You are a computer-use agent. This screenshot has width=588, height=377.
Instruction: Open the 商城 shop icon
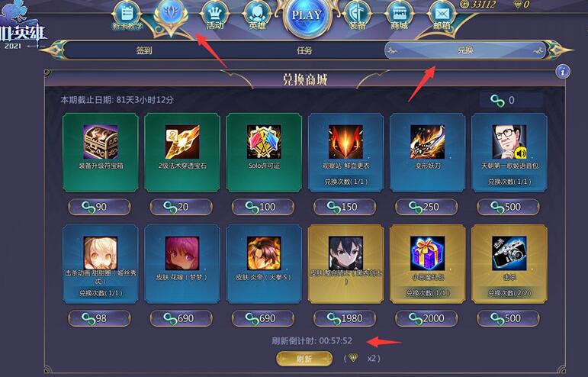[x=399, y=16]
